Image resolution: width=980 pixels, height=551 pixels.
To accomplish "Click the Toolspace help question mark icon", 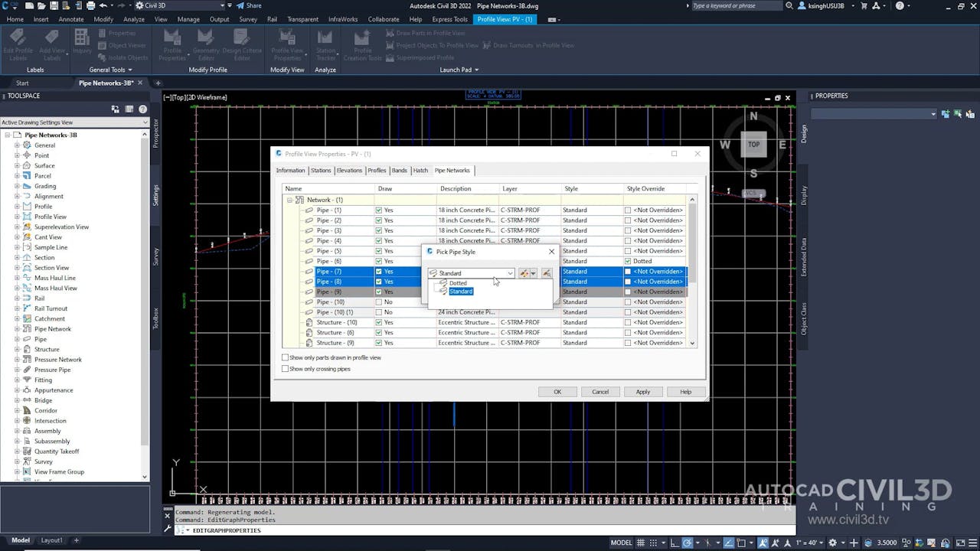I will 142,108.
